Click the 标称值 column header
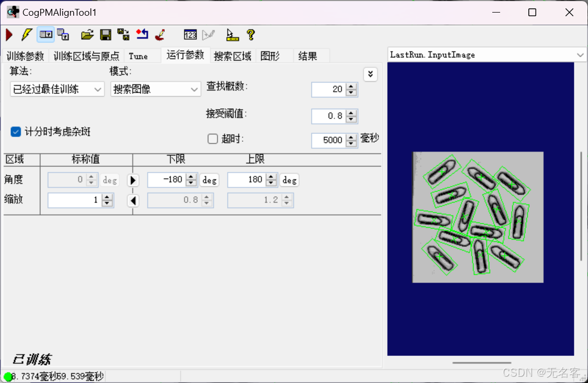588x383 pixels. point(85,159)
